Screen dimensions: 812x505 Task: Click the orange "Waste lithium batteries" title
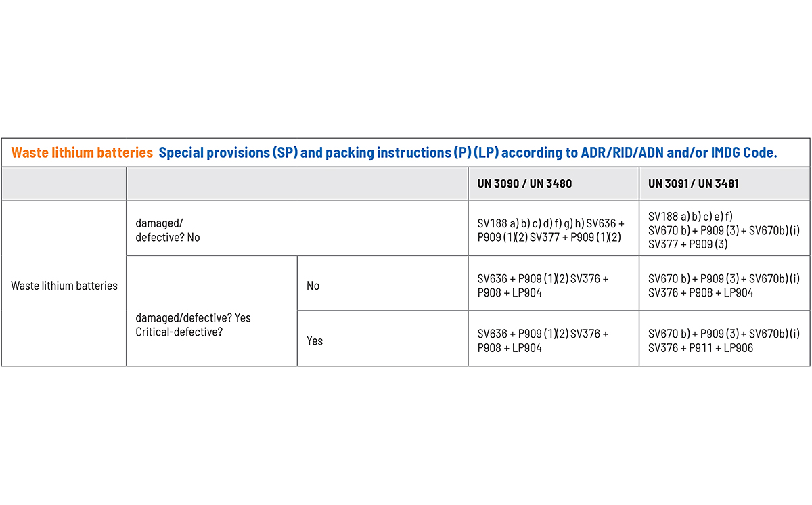tap(82, 153)
